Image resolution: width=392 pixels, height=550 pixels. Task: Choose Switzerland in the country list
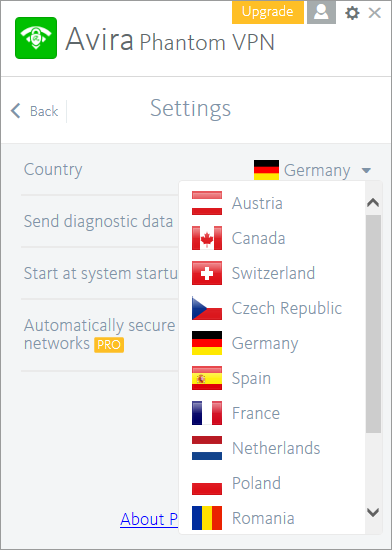tap(272, 273)
